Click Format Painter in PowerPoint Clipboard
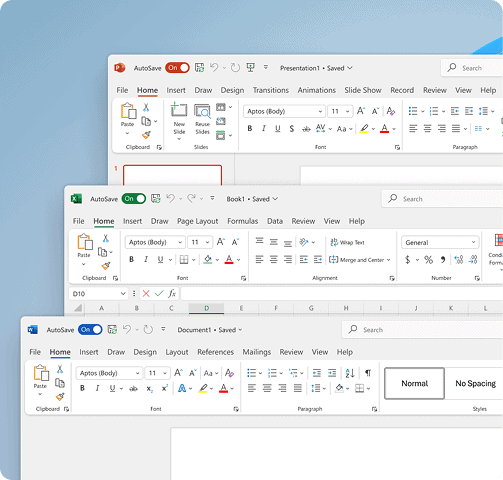 (146, 135)
